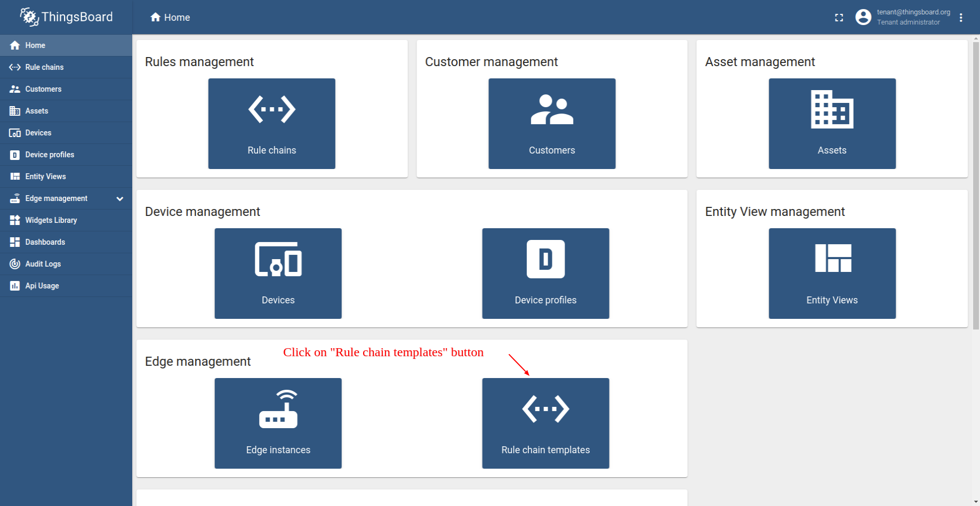Image resolution: width=980 pixels, height=506 pixels.
Task: Open the three-dot more options menu
Action: tap(961, 18)
